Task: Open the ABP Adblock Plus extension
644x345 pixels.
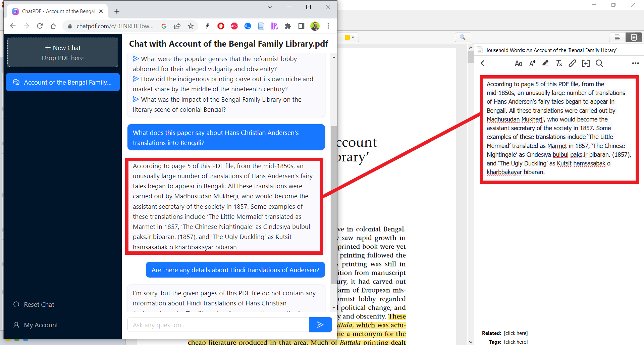Action: [x=234, y=26]
